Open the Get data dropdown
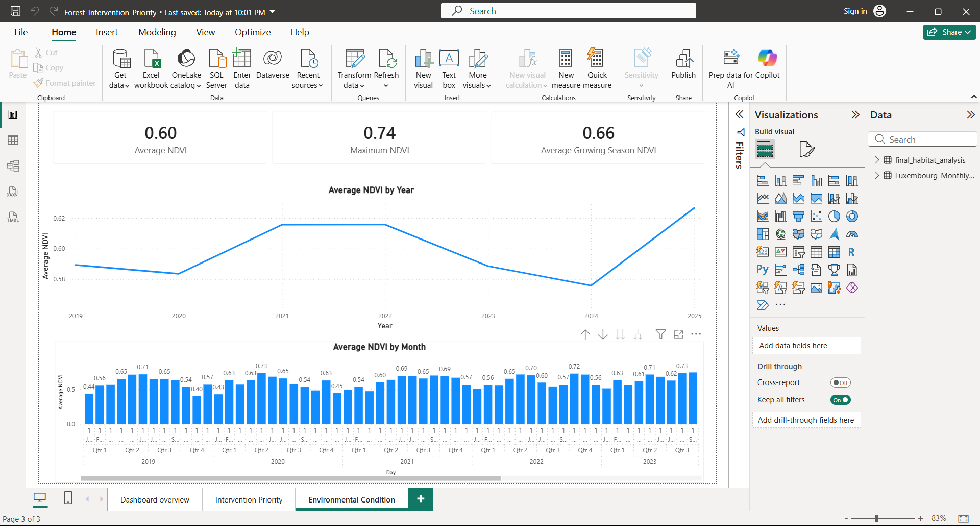The width and height of the screenshot is (980, 526). (120, 68)
